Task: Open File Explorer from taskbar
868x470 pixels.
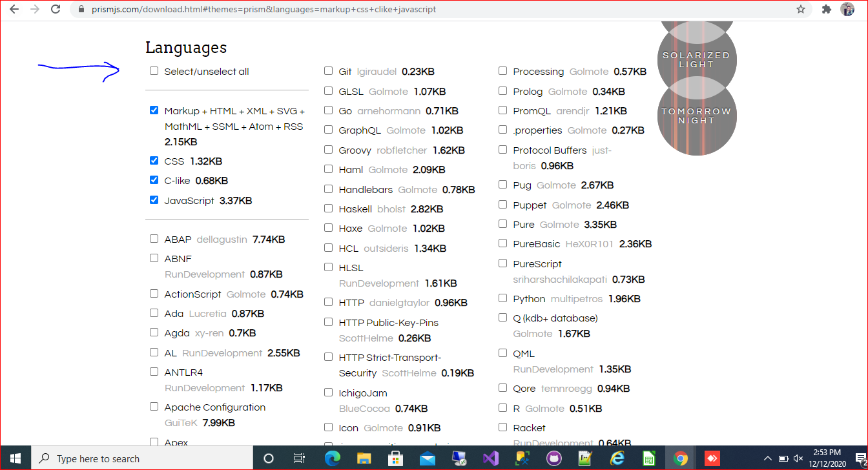Action: pyautogui.click(x=364, y=458)
